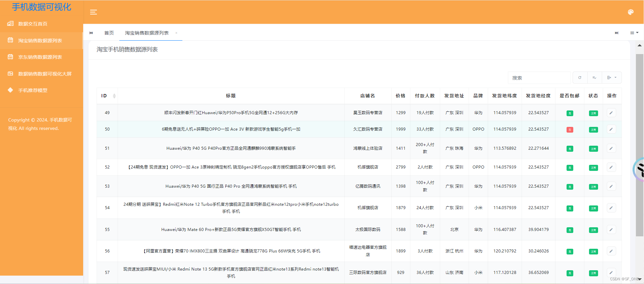The height and width of the screenshot is (284, 644).
Task: Select 淘宝销售数据源列表 sidebar item
Action: point(42,41)
